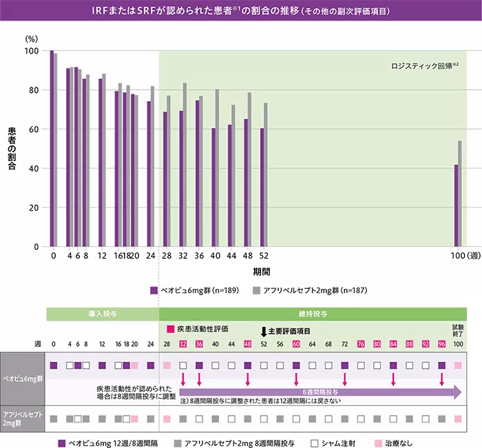Image resolution: width=482 pixels, height=448 pixels.
Task: Click the ベオビュ row sham square at week 32
Action: pyautogui.click(x=183, y=365)
